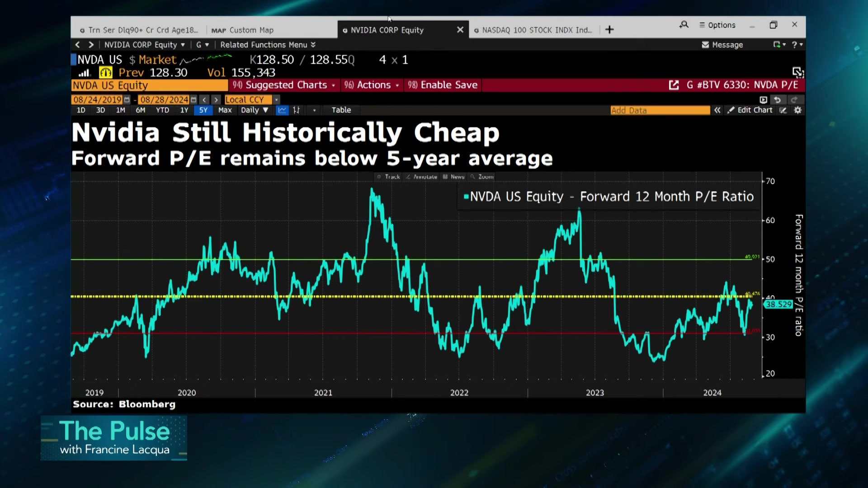Go forward with the right navigation arrow

[91, 45]
